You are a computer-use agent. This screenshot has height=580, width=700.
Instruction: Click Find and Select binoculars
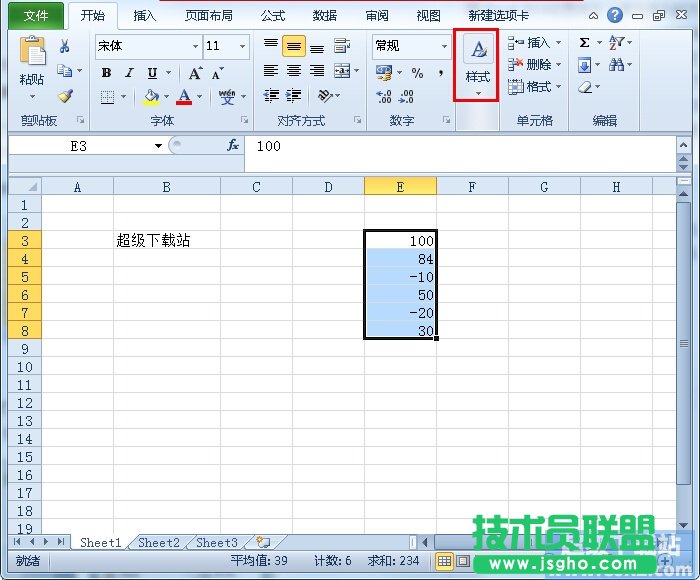[616, 65]
